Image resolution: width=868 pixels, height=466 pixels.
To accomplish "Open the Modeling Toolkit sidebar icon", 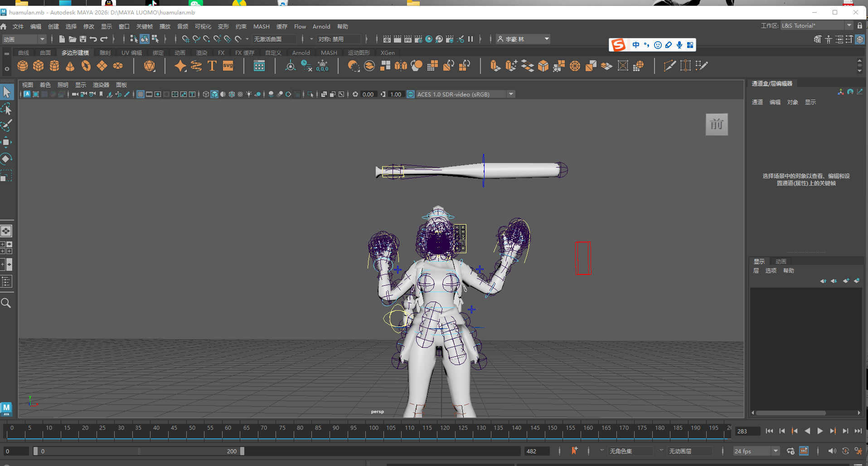I will point(818,39).
